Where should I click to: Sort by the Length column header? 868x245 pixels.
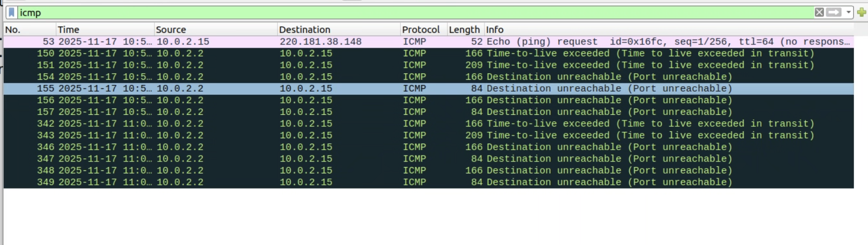[x=464, y=30]
